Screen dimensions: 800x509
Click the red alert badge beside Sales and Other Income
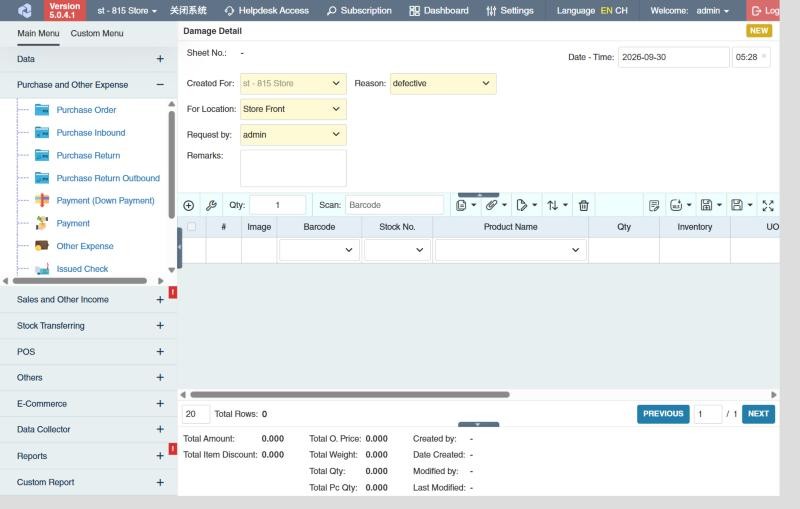(173, 292)
